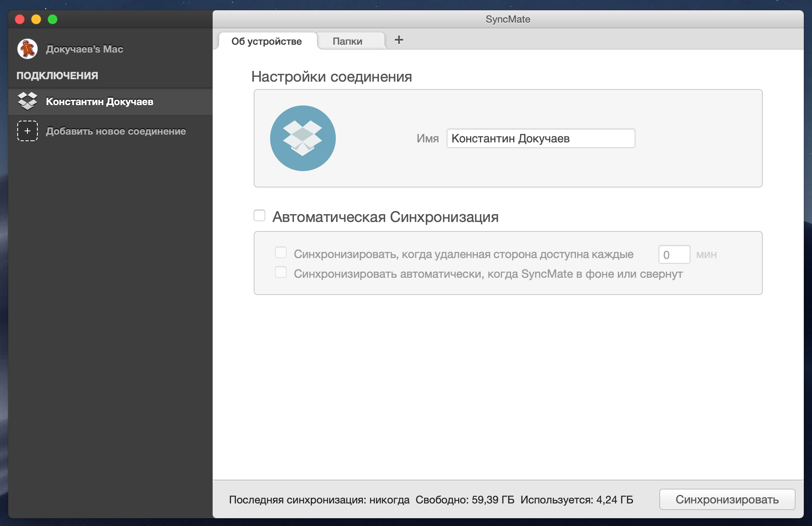Enable Автоматическая Синхронизация checkbox
Screen dimensions: 812x526
coord(259,215)
